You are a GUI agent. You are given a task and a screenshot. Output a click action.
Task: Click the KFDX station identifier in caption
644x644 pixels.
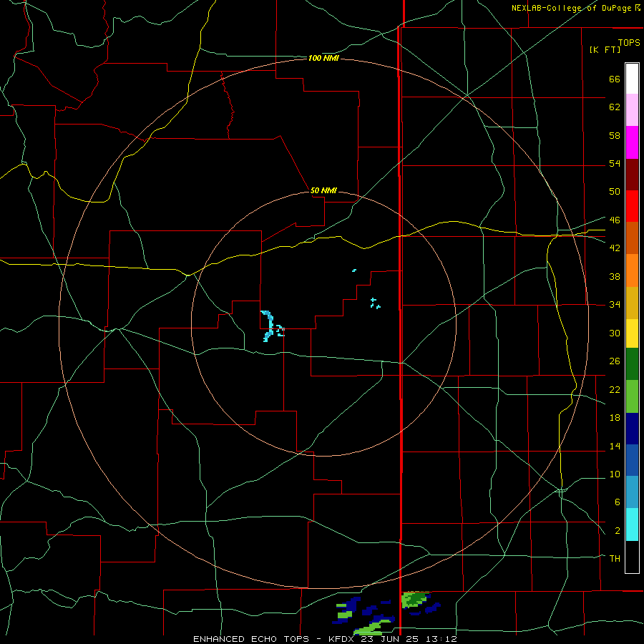(342, 639)
